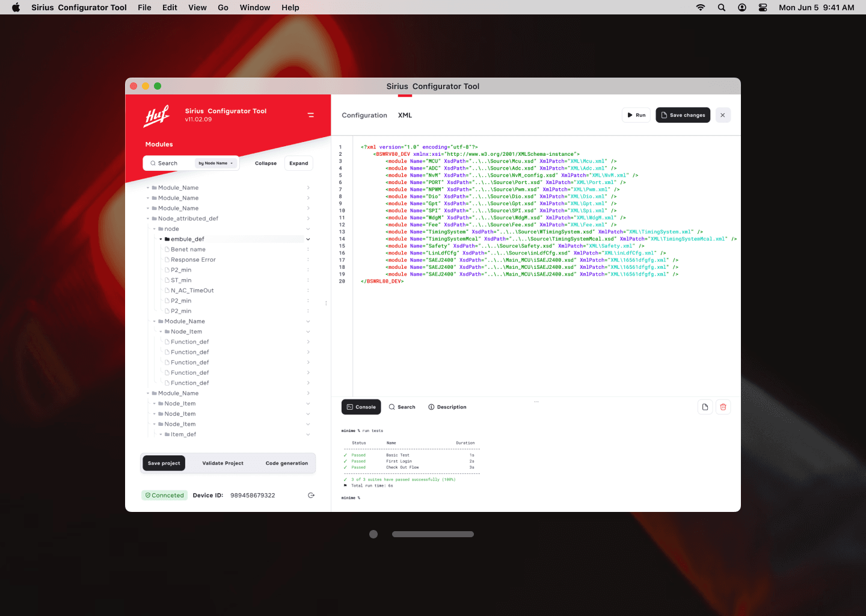Open options dots for Benet name
866x616 pixels.
[x=308, y=250]
